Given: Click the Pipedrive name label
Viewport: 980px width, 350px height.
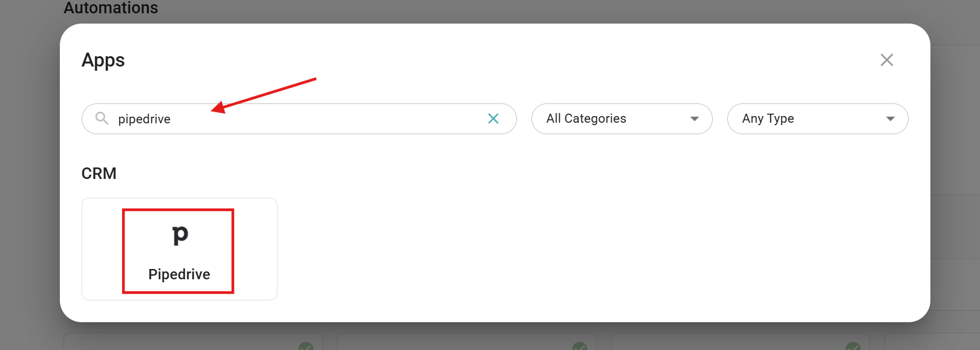Looking at the screenshot, I should (x=180, y=274).
